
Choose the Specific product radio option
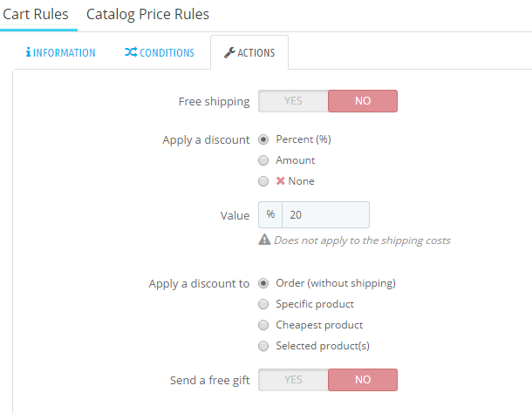click(x=263, y=304)
